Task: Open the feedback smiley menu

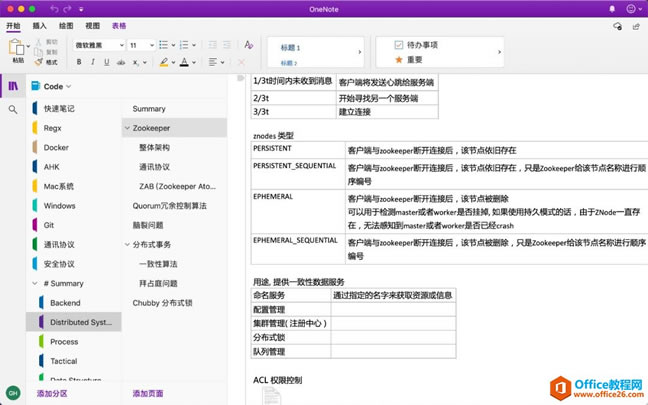Action: click(634, 9)
